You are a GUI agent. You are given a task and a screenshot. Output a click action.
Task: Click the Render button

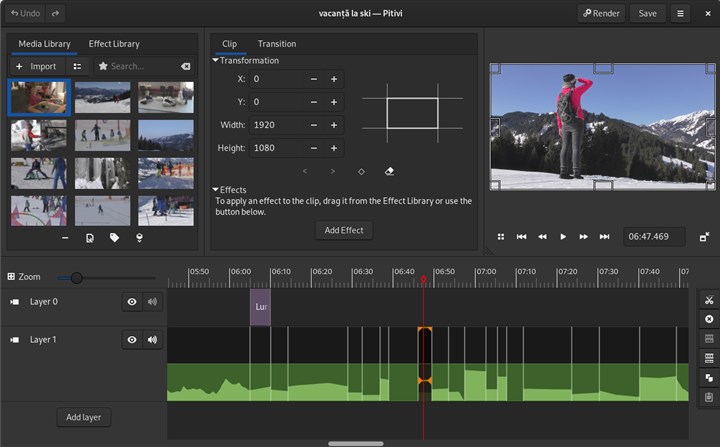pos(601,14)
